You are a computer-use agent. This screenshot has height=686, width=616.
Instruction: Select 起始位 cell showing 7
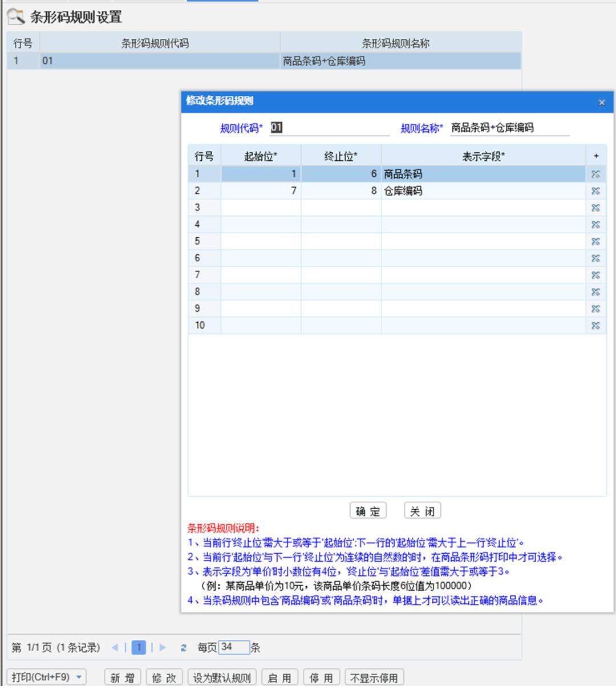coord(261,191)
